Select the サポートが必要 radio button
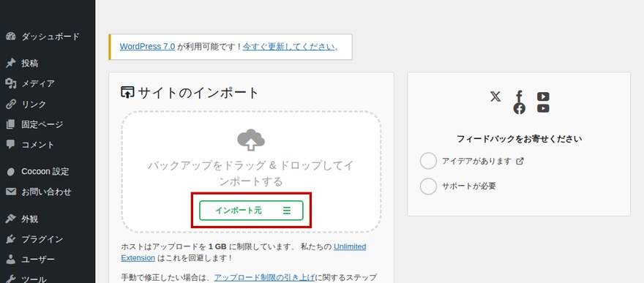This screenshot has height=283, width=644. click(x=428, y=186)
